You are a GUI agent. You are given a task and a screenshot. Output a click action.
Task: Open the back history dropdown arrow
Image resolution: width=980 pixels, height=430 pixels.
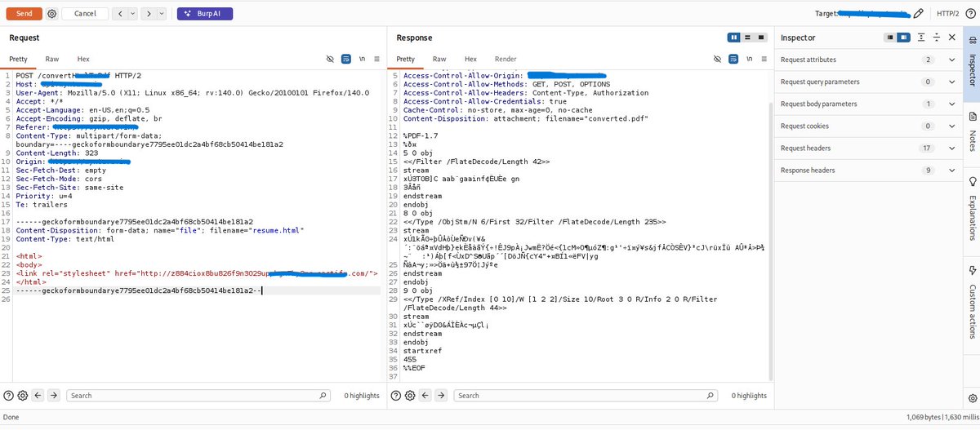coord(133,14)
